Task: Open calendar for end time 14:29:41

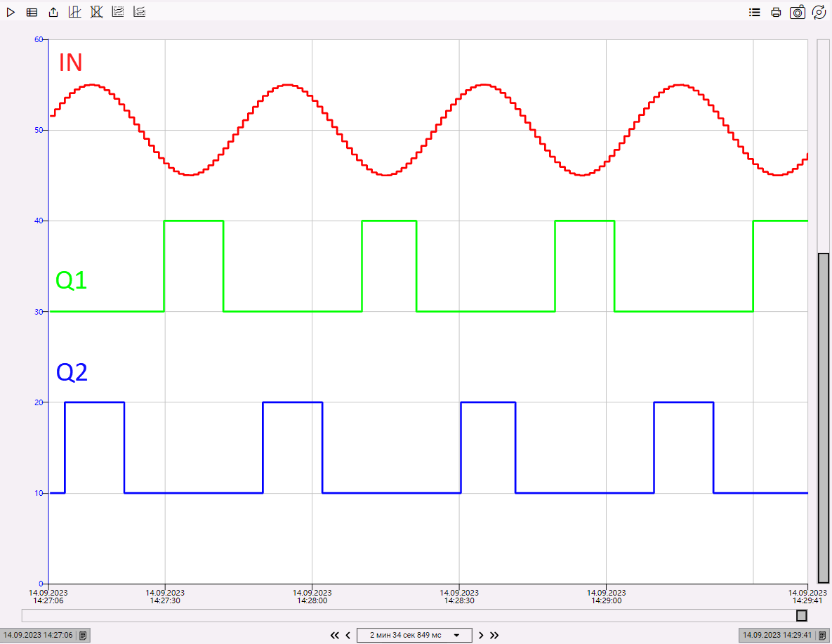Action: (822, 635)
